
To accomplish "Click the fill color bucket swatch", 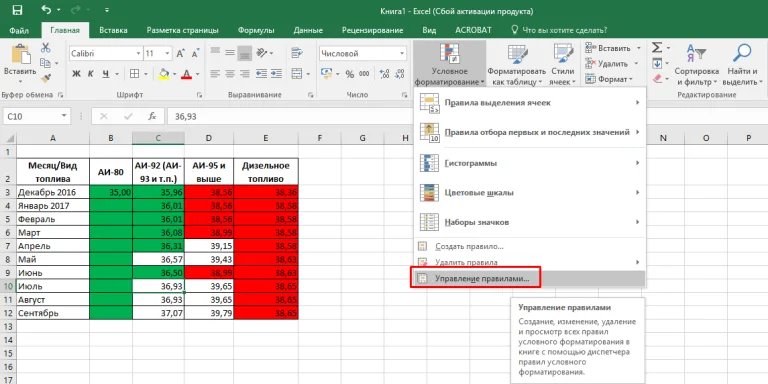I will pos(164,74).
